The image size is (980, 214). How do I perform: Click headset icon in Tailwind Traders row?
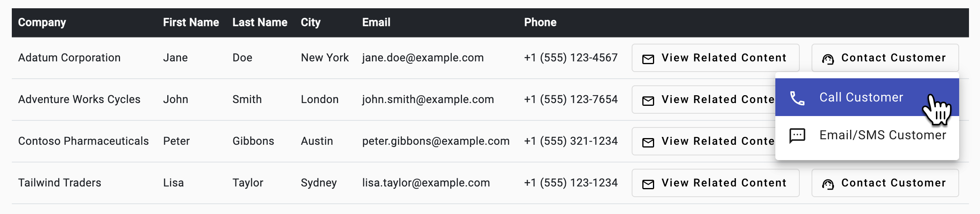(828, 184)
